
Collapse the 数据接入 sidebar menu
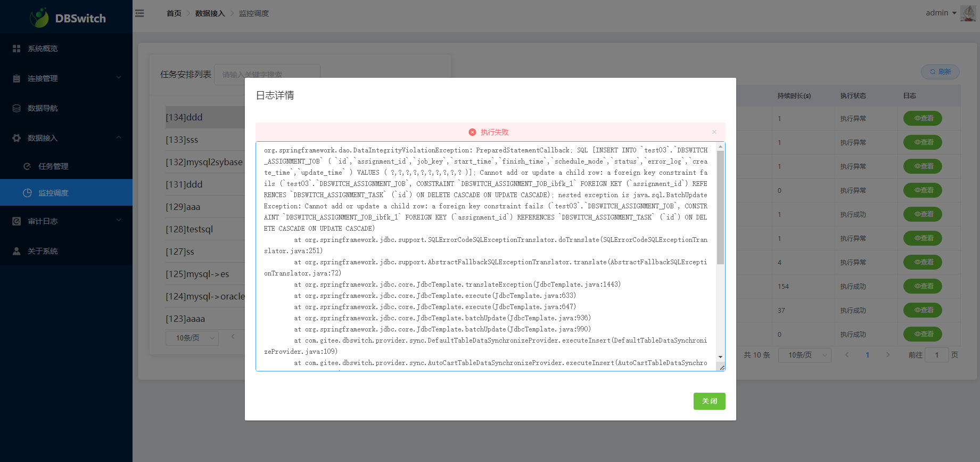coord(66,138)
